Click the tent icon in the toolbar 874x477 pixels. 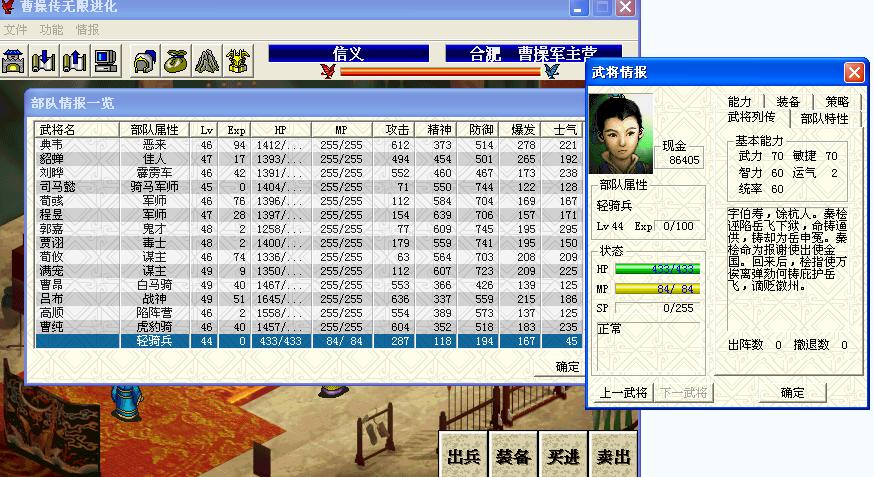tap(207, 61)
